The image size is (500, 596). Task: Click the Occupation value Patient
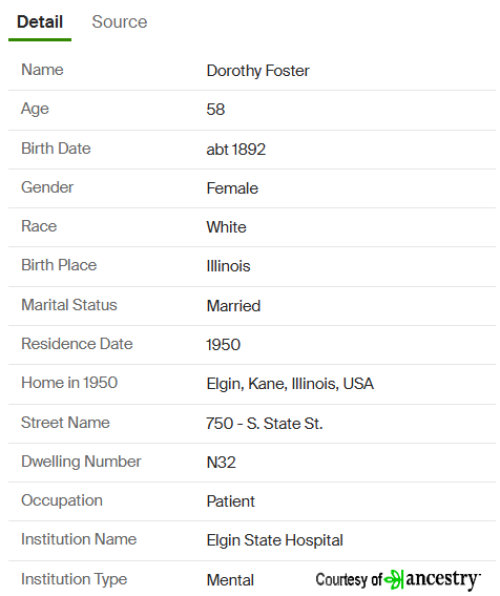click(230, 501)
